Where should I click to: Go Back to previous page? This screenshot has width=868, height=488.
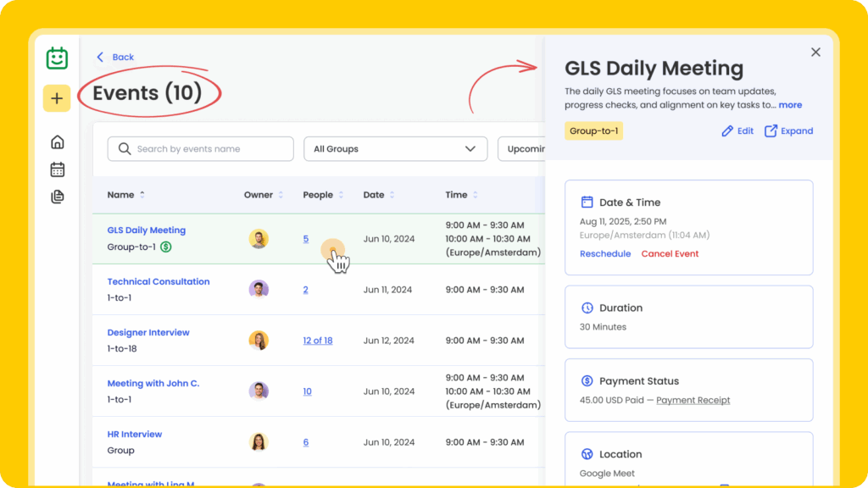pyautogui.click(x=115, y=58)
